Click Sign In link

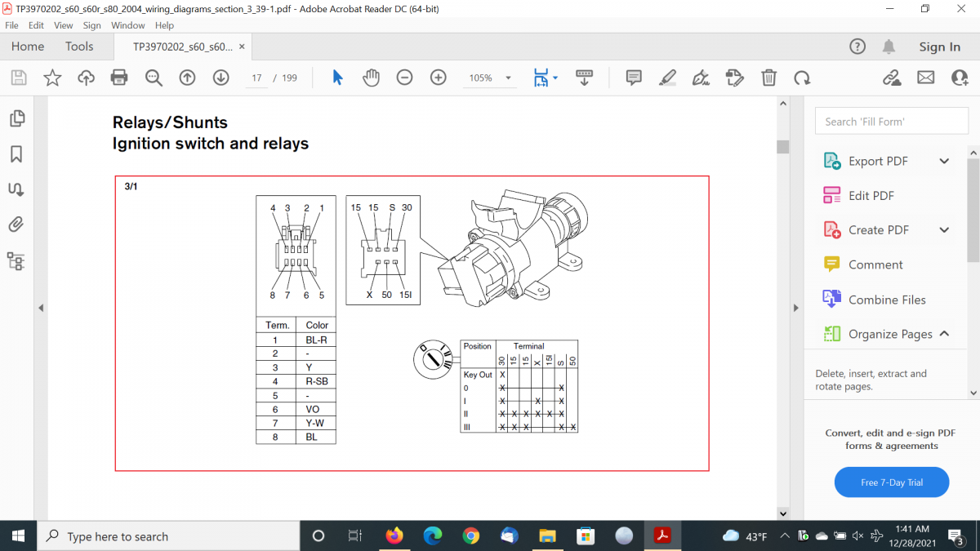tap(939, 47)
